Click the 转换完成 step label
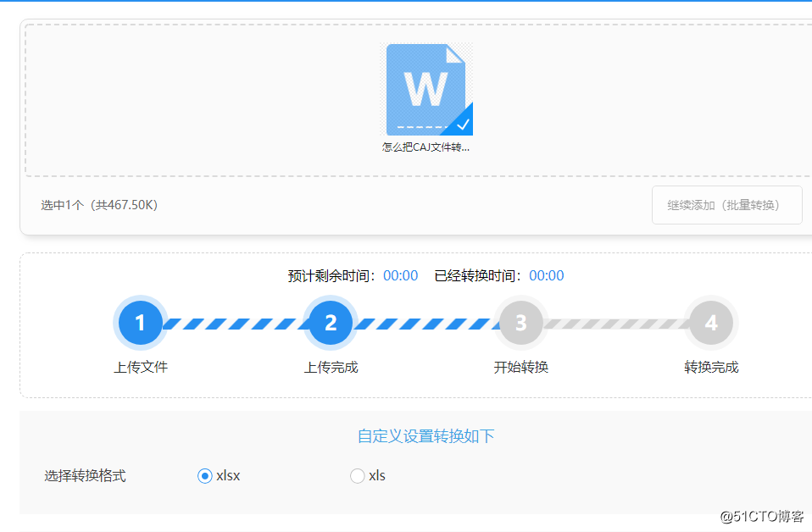Viewport: 812px width, 532px height. tap(711, 368)
